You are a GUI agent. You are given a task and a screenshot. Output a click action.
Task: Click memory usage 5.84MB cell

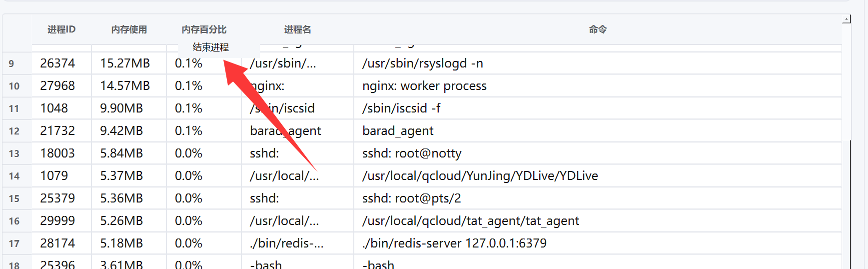tap(129, 153)
